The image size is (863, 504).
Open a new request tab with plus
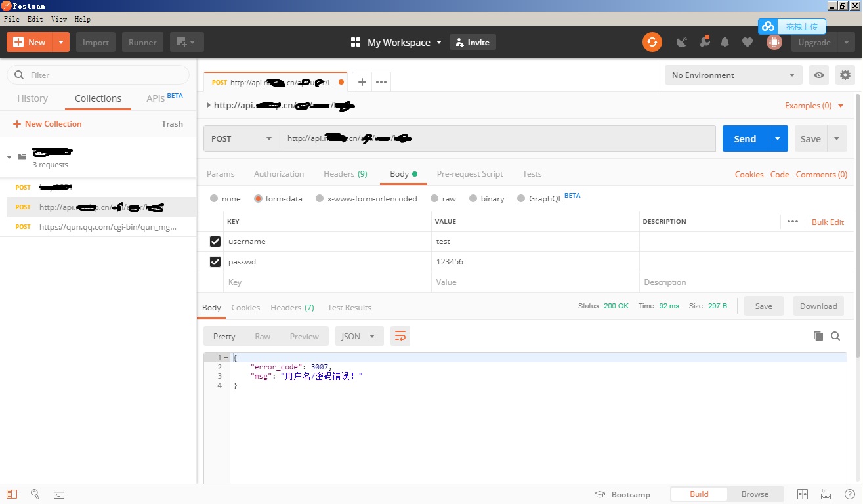click(x=362, y=82)
